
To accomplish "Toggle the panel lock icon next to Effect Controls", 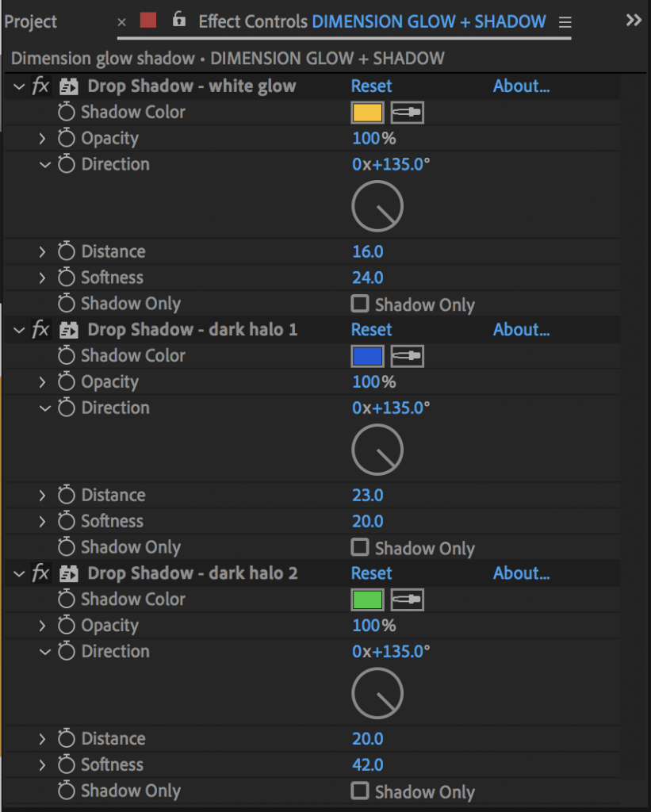I will (179, 20).
